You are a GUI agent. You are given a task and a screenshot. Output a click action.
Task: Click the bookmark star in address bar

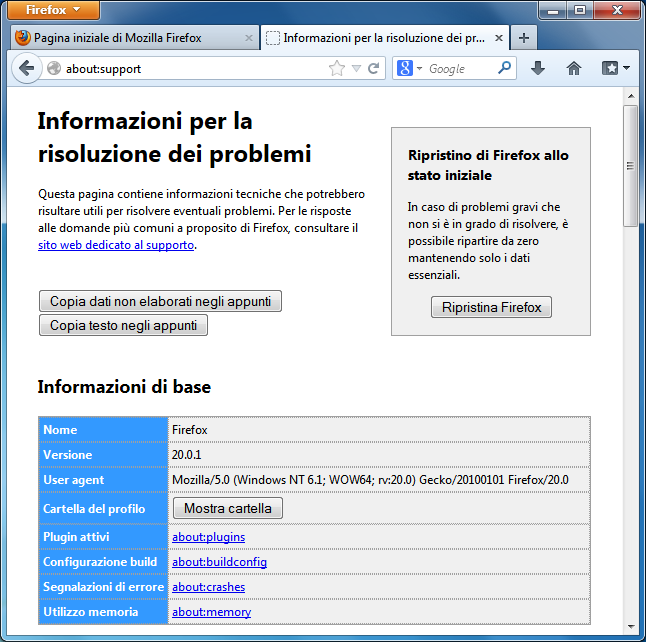click(337, 69)
